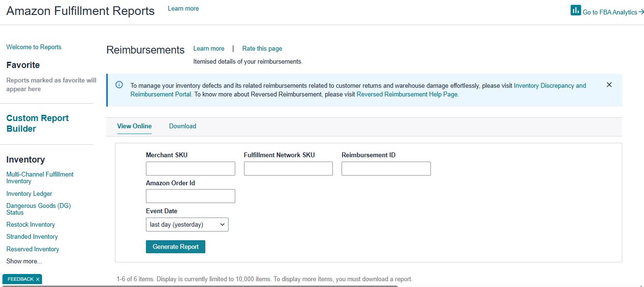Screen dimensions: 644x287
Task: Navigate to Welcome to Reports
Action: [34, 47]
